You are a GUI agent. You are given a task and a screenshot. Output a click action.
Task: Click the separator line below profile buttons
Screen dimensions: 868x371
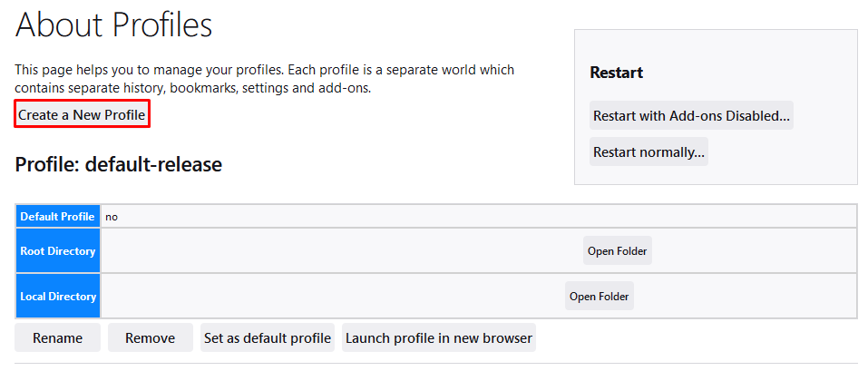(435, 363)
